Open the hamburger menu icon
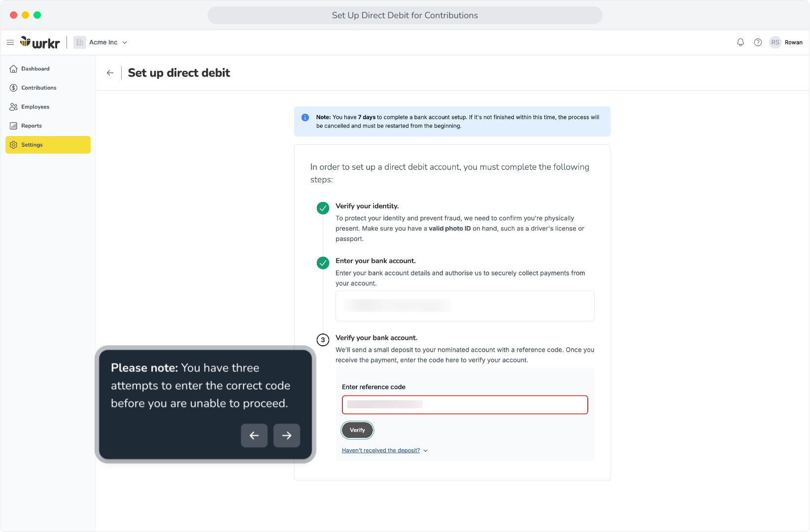Screen dimensions: 810x532 tap(10, 42)
